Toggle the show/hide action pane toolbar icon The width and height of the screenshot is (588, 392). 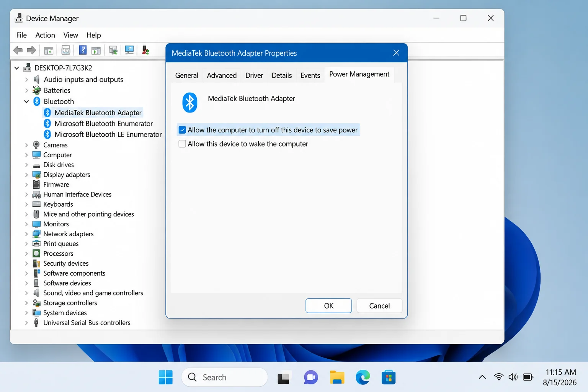click(x=96, y=50)
